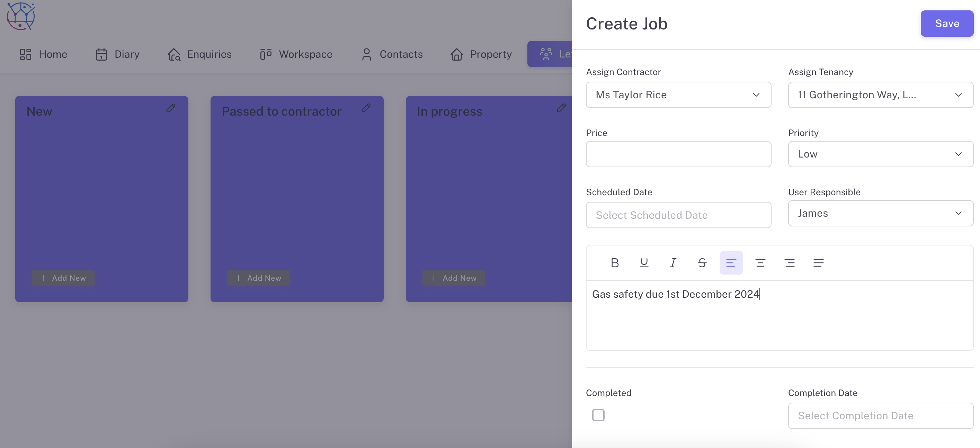The width and height of the screenshot is (980, 448).
Task: Tick the Completed checkbox
Action: click(598, 415)
